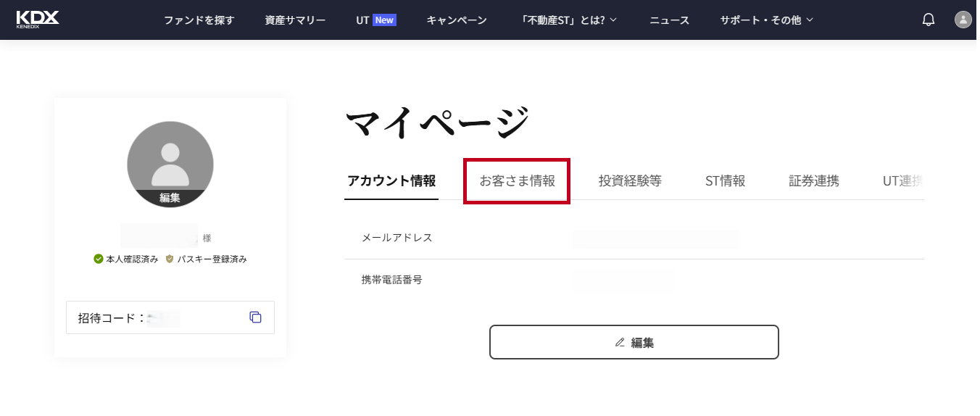The width and height of the screenshot is (980, 416).
Task: Open the notifications bell icon
Action: tap(928, 20)
